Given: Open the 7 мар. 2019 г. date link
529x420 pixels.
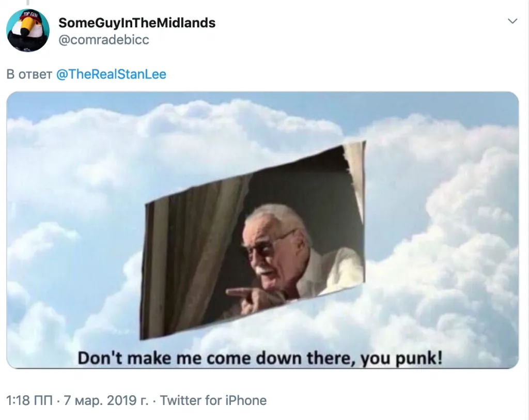Looking at the screenshot, I should 106,400.
